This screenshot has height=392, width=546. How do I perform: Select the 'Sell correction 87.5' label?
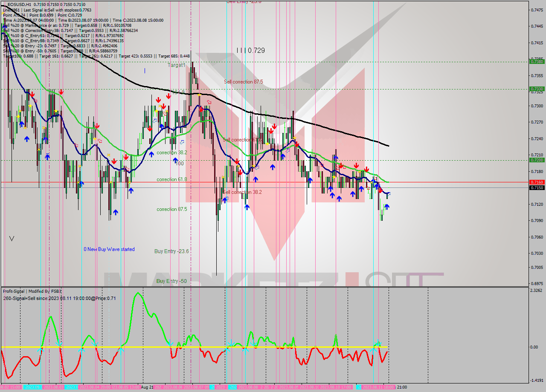point(244,82)
